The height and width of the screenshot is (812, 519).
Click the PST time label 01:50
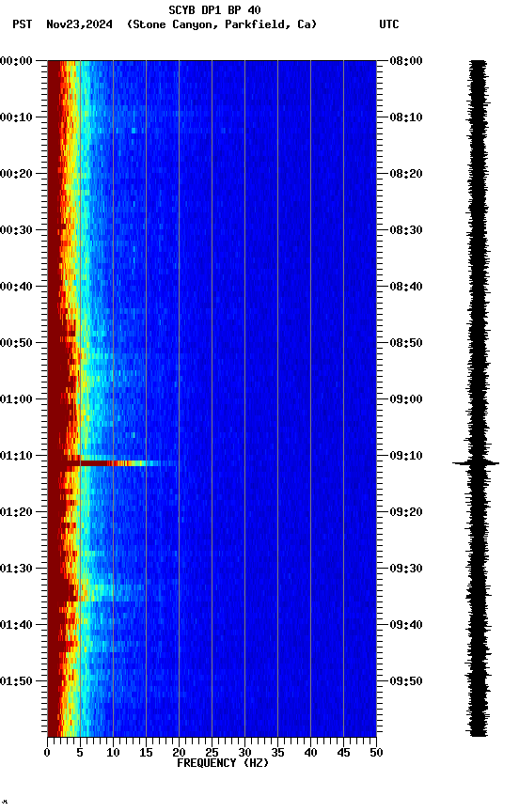click(16, 681)
